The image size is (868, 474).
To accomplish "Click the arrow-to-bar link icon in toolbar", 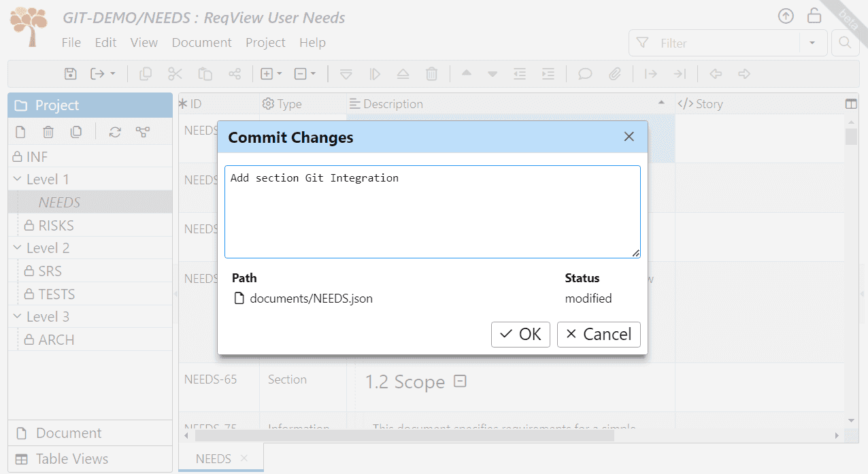I will (x=679, y=73).
